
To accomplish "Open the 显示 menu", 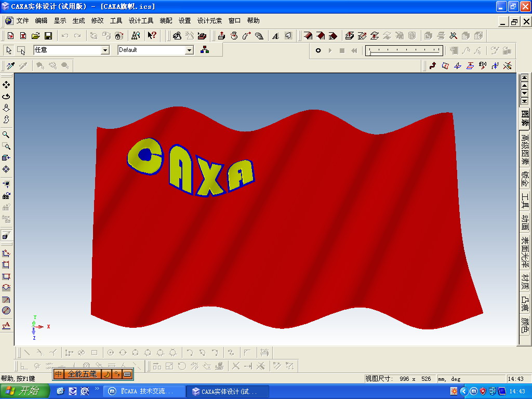I will tap(60, 21).
